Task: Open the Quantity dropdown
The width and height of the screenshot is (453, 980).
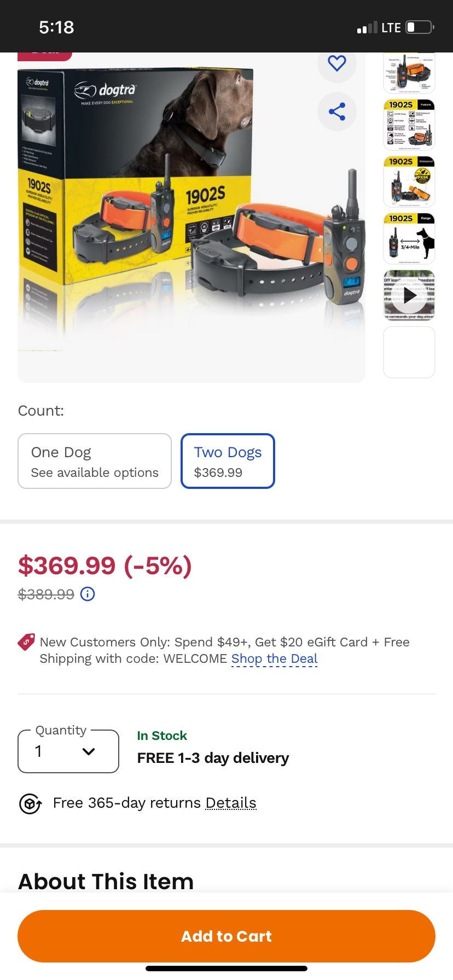Action: pyautogui.click(x=68, y=751)
